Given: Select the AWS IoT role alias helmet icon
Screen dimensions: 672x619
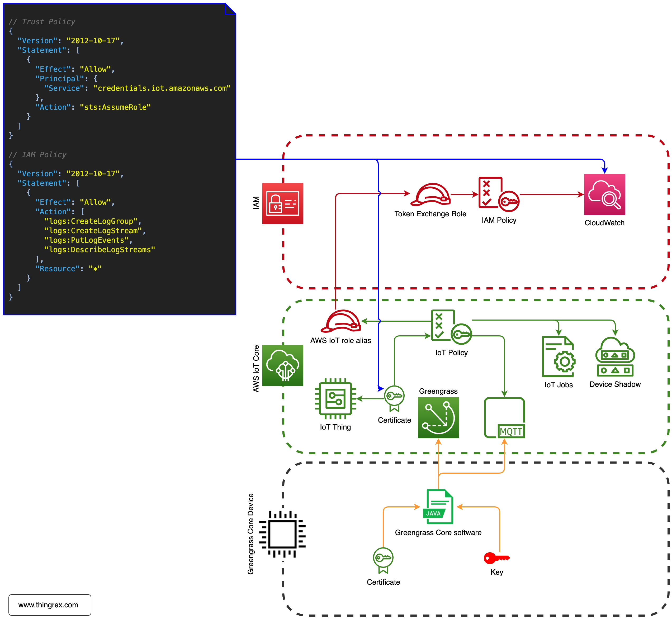Looking at the screenshot, I should pyautogui.click(x=341, y=321).
